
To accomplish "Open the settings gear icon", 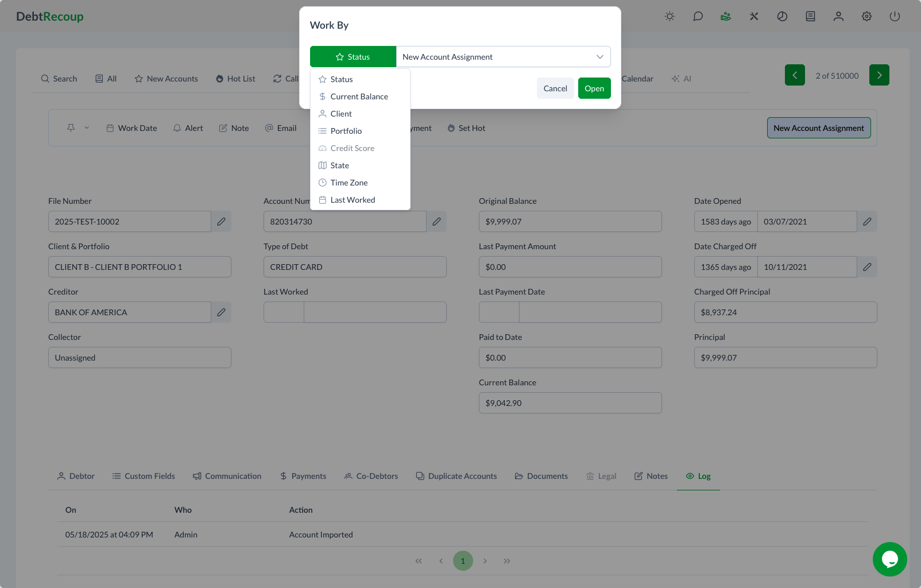I will tap(866, 17).
